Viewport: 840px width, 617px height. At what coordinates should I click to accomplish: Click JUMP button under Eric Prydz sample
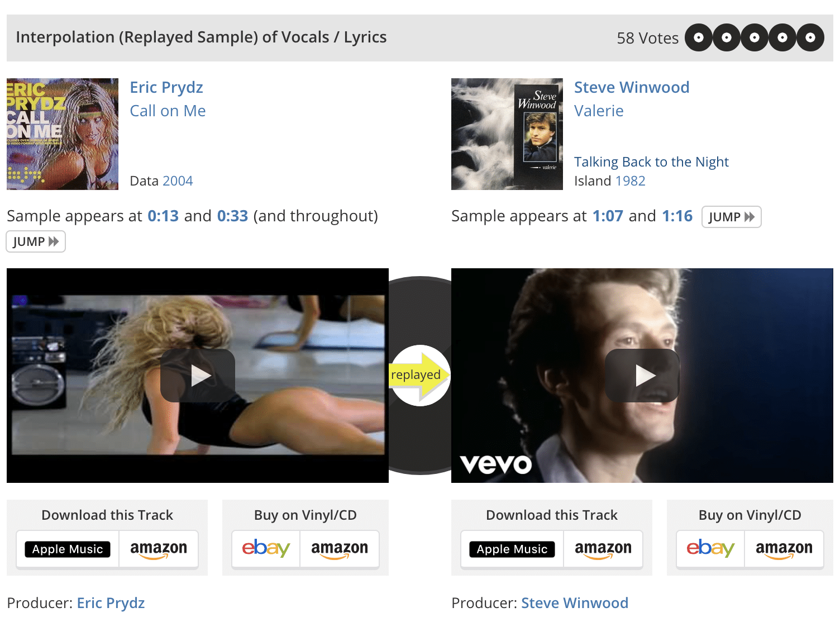tap(36, 241)
